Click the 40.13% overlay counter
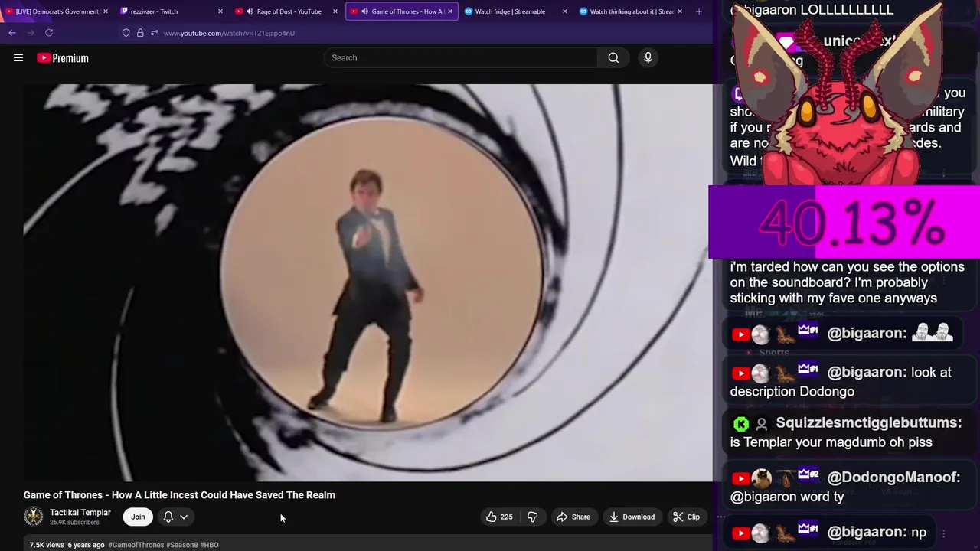This screenshot has width=980, height=551. [x=844, y=223]
